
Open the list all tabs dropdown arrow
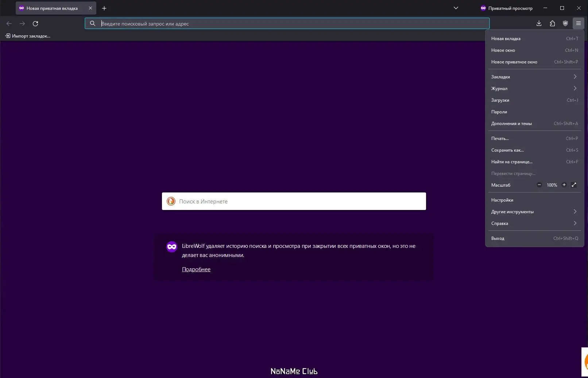[456, 8]
